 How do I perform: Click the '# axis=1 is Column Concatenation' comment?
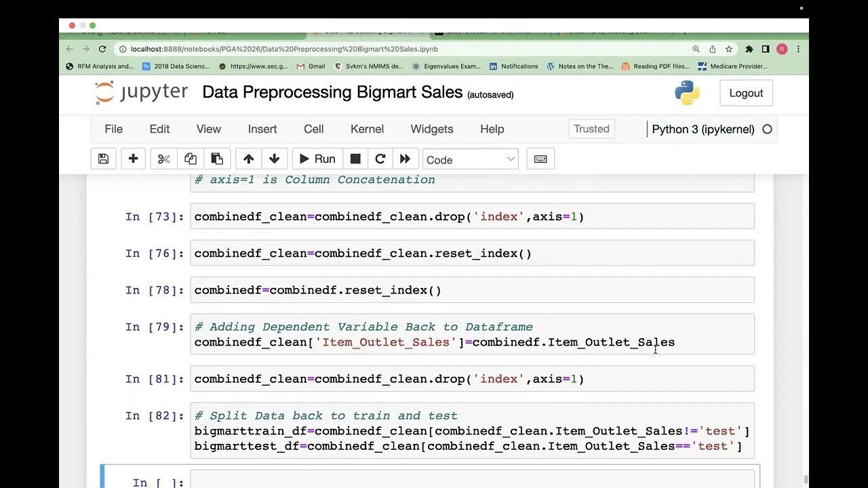[315, 180]
